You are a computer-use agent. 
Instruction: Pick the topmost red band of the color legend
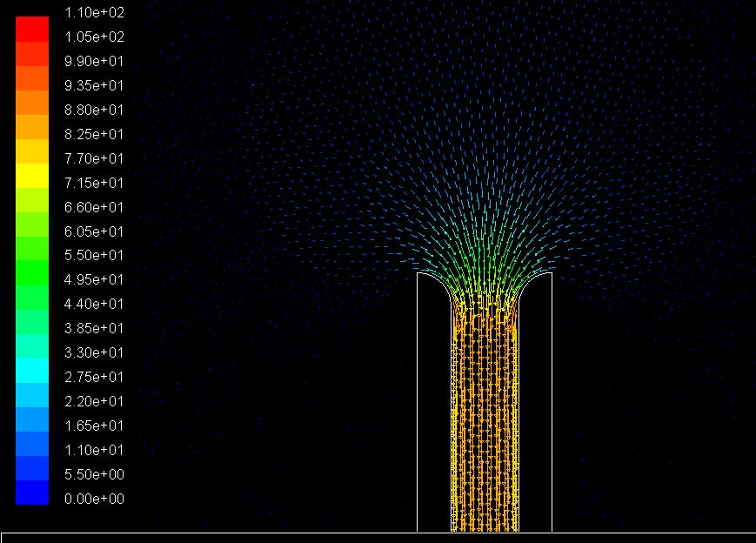(x=32, y=30)
